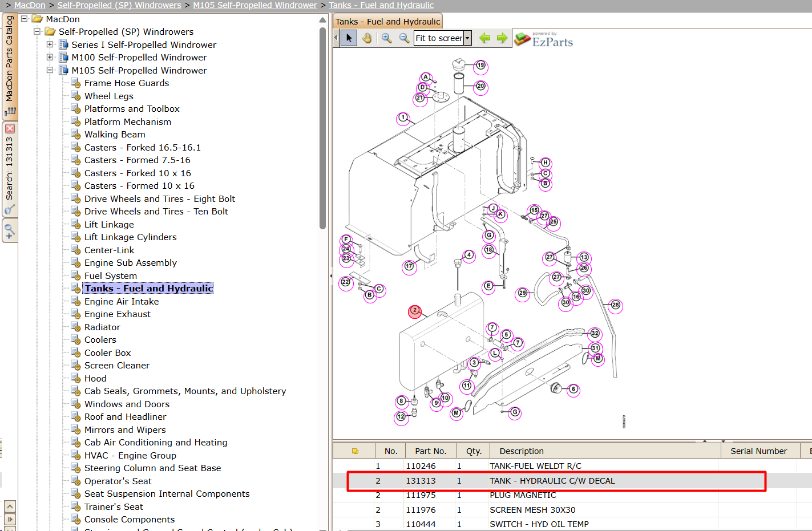
Task: Zoom in on the parts diagram
Action: 387,38
